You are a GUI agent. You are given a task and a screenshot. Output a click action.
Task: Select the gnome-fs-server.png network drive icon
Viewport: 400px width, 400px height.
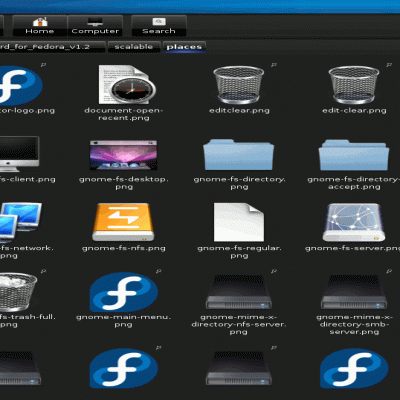point(354,222)
